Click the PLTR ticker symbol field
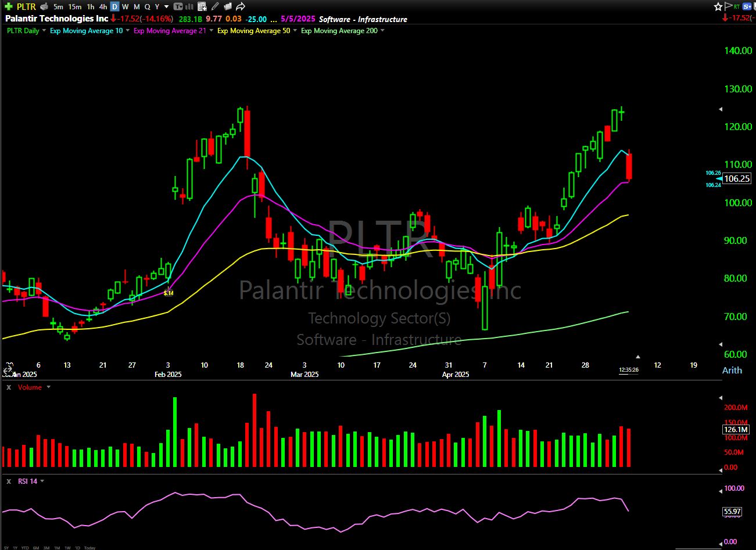 pos(26,6)
